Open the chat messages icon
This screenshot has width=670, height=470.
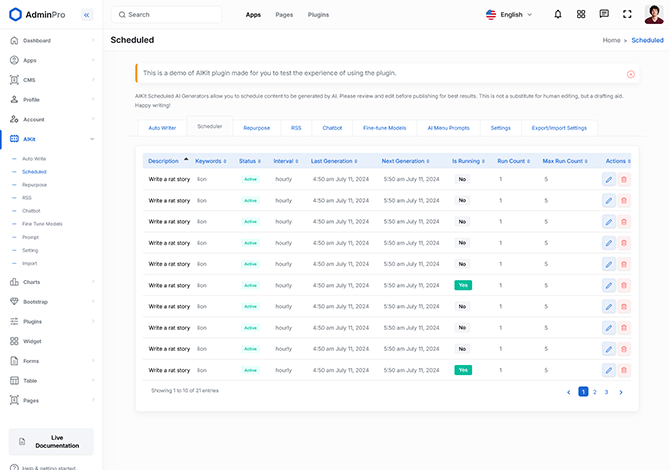coord(604,15)
